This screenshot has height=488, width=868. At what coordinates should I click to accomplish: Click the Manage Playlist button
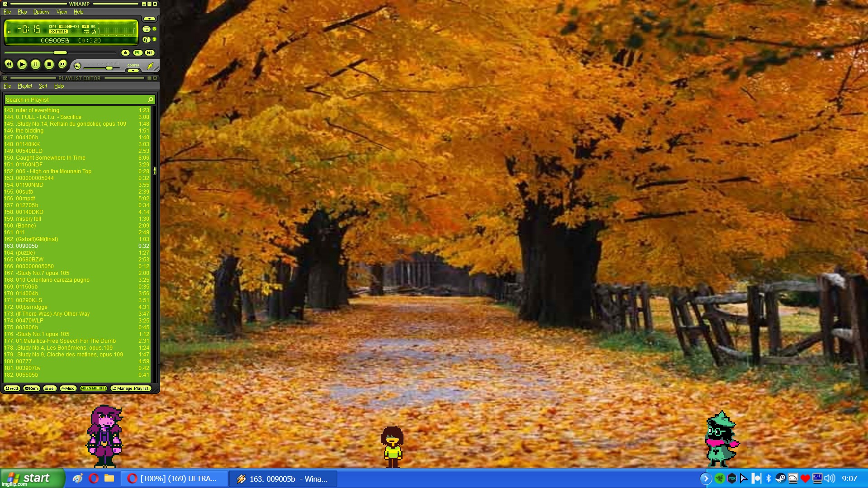[x=131, y=389]
